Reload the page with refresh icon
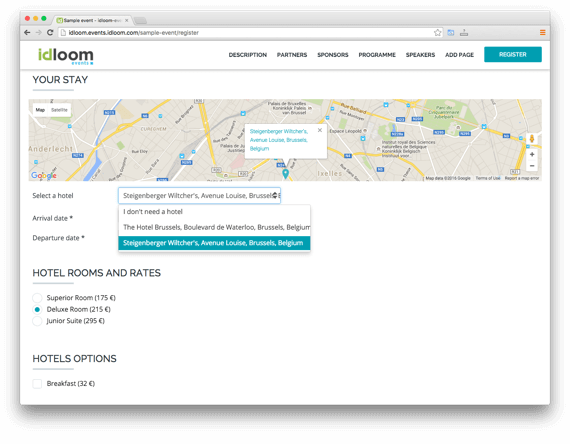Viewport: 570px width, 444px height. [x=50, y=32]
